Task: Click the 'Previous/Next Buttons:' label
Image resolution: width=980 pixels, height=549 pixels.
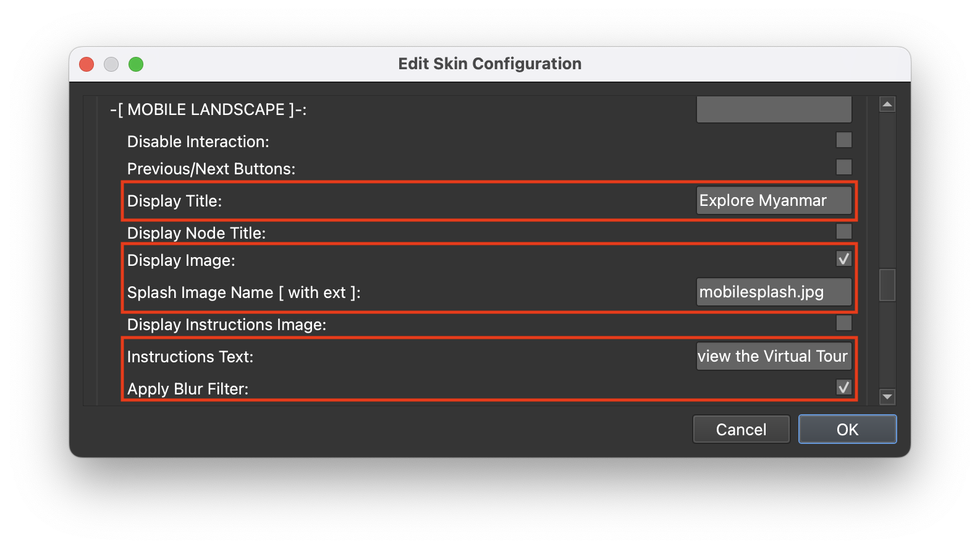Action: tap(211, 169)
